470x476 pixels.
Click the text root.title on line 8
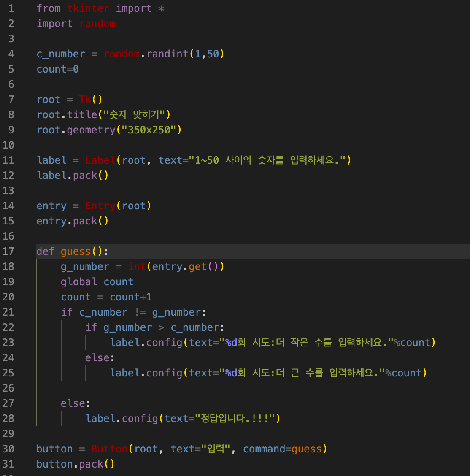[x=67, y=114]
